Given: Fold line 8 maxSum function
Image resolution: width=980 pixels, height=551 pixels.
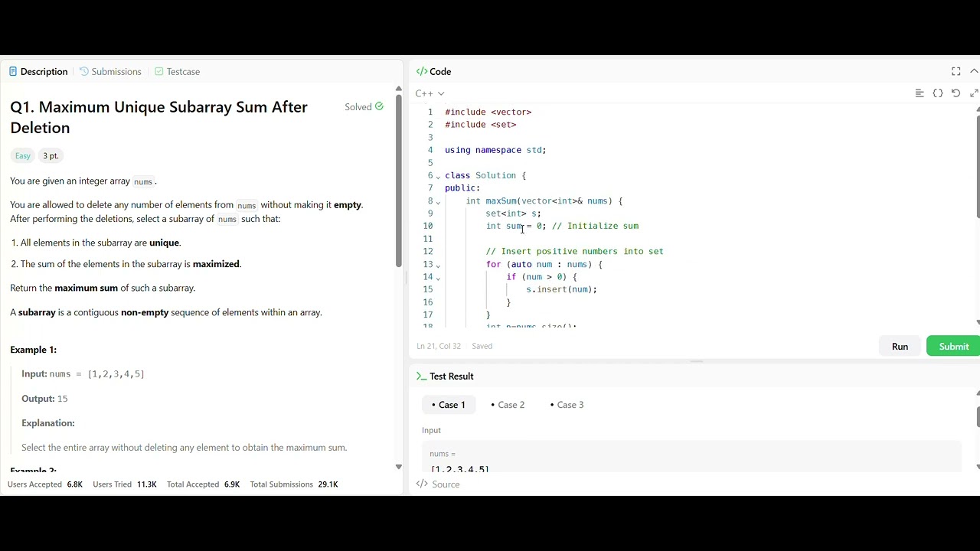Looking at the screenshot, I should pos(439,201).
